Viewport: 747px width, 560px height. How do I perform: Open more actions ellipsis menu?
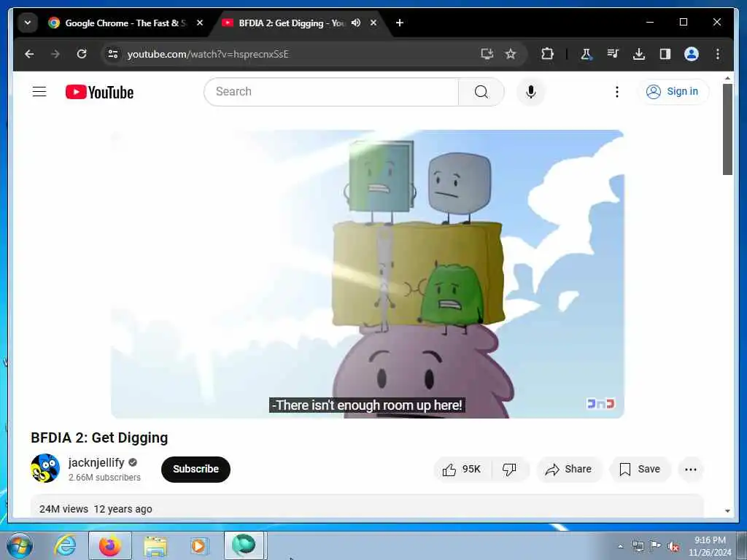click(x=691, y=470)
